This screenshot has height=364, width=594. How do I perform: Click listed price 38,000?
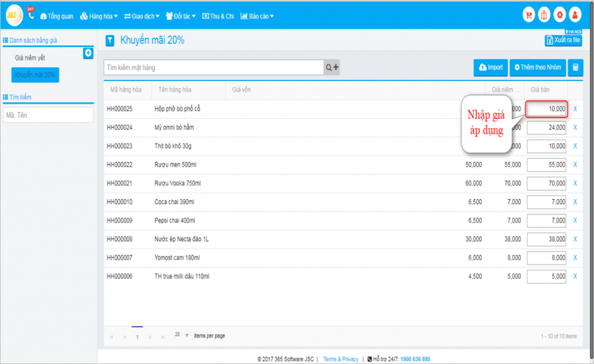pos(513,239)
